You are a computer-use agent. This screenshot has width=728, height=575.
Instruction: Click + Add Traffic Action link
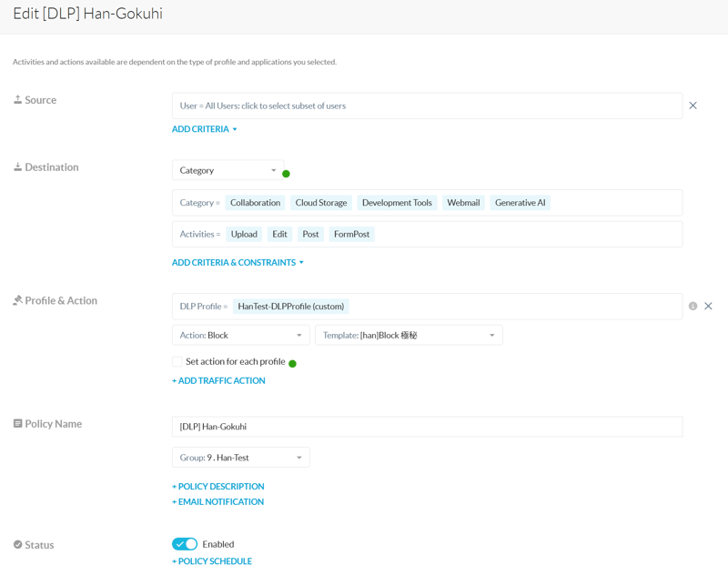click(218, 381)
